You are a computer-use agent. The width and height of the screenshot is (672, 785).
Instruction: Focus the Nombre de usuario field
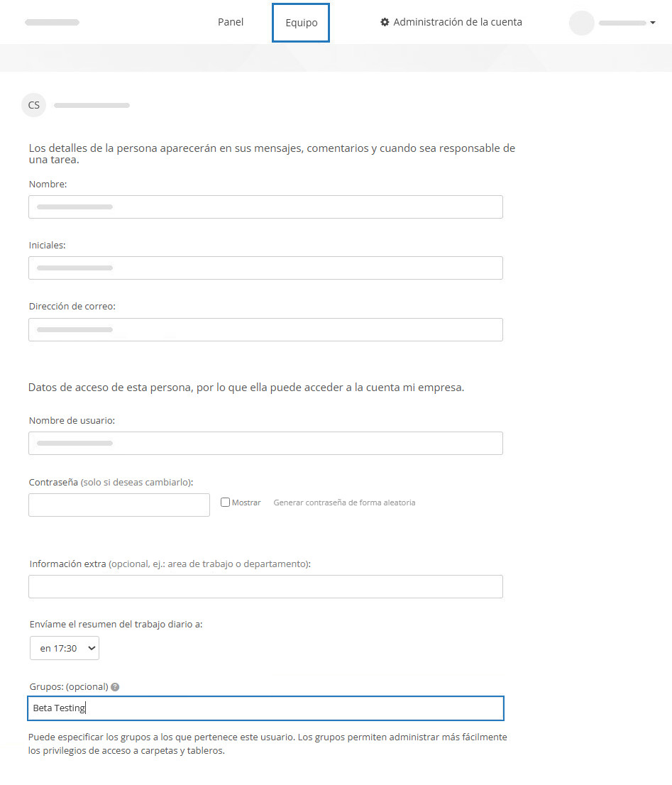pyautogui.click(x=265, y=443)
